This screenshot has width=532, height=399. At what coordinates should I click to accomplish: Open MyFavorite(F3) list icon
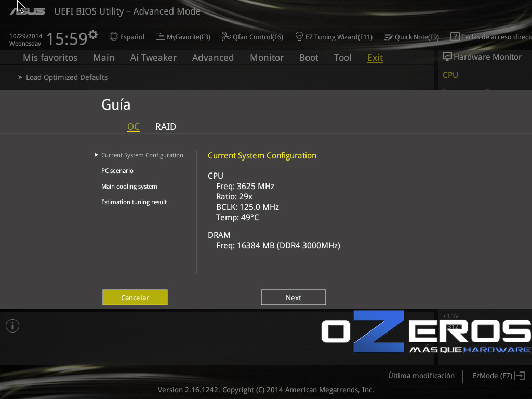pyautogui.click(x=160, y=37)
